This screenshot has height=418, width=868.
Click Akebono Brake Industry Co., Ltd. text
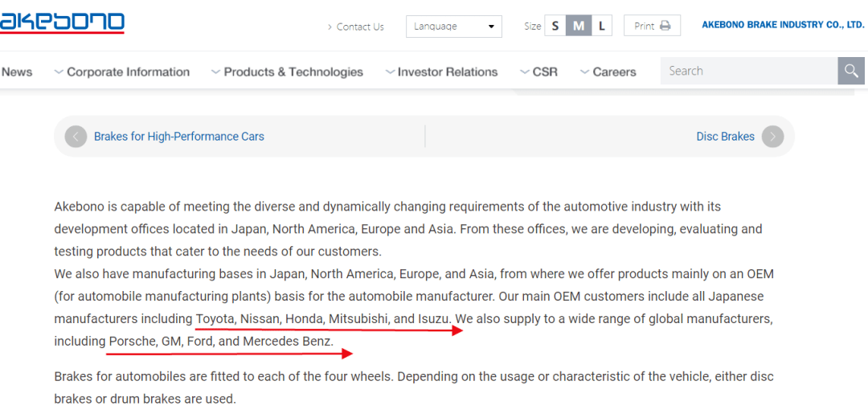(x=783, y=25)
